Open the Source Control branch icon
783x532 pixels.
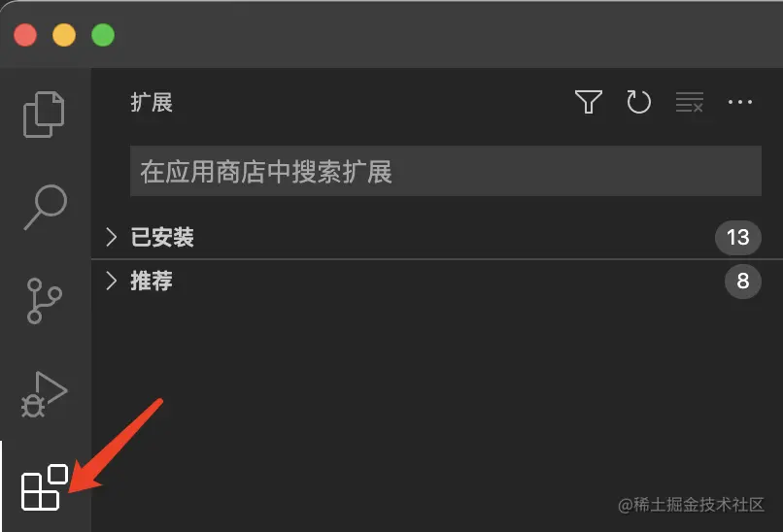coord(45,301)
